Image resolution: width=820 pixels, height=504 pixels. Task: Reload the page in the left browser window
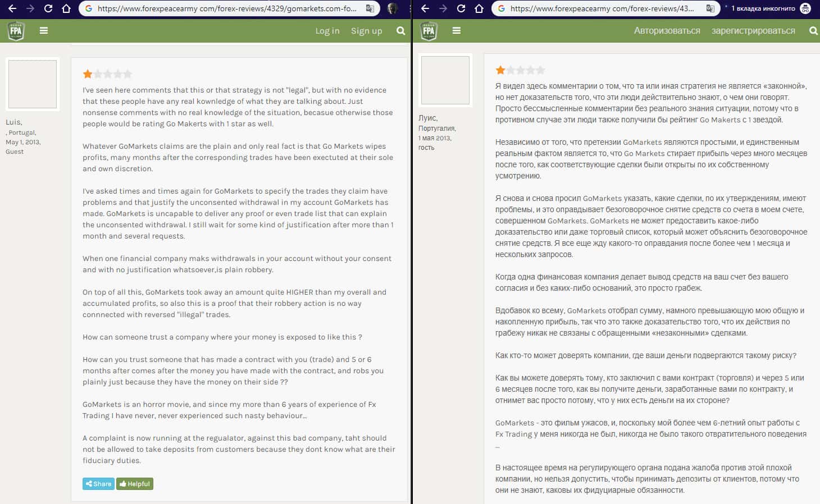(x=48, y=8)
